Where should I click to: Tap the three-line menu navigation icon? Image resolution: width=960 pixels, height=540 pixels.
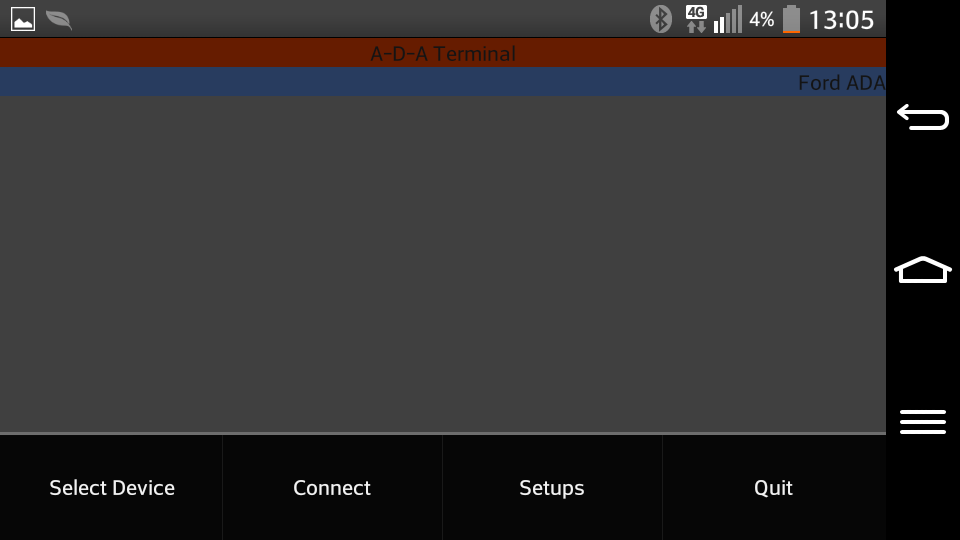923,422
